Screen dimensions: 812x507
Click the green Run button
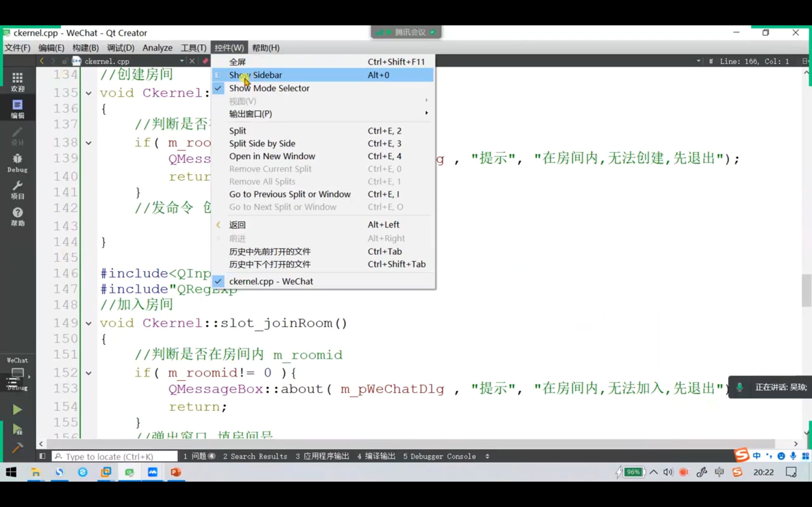click(x=17, y=409)
